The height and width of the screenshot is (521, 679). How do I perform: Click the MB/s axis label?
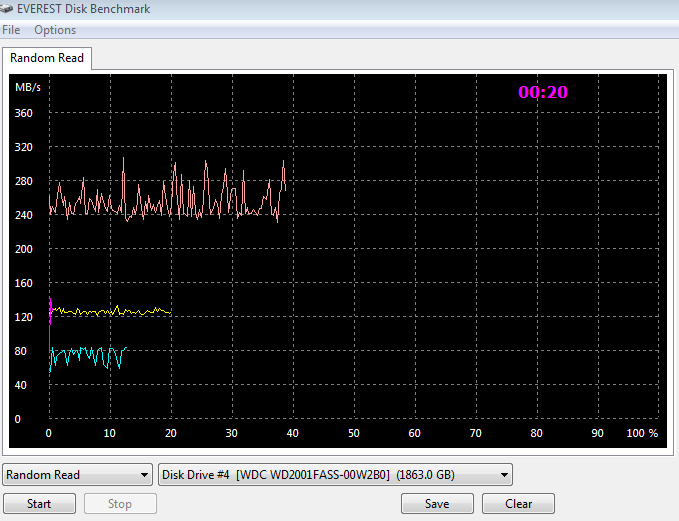[x=28, y=87]
